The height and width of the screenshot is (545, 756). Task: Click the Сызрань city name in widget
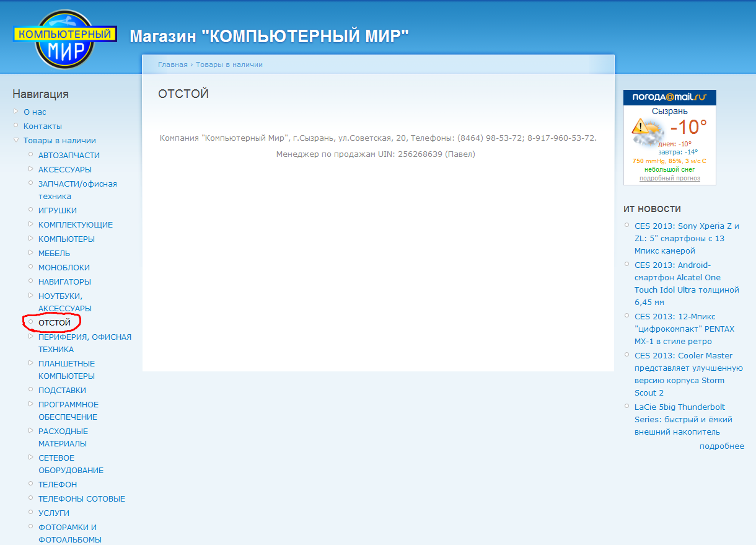[x=670, y=112]
